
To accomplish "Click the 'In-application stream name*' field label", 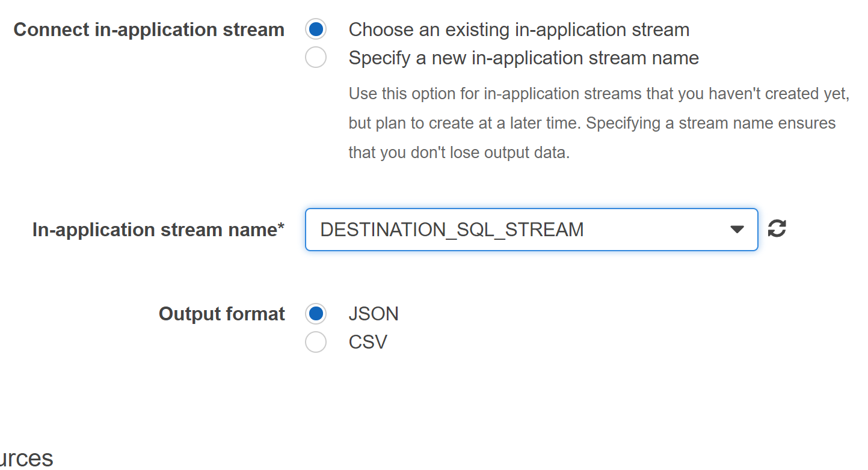I will tap(158, 230).
